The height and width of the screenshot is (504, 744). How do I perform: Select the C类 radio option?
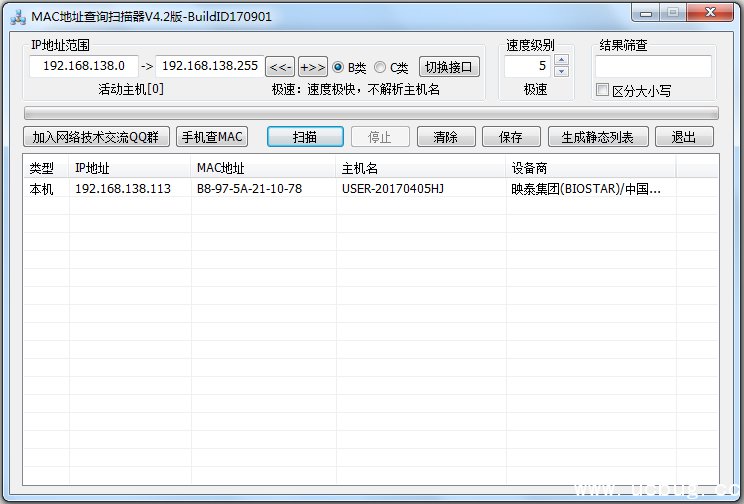click(x=380, y=67)
